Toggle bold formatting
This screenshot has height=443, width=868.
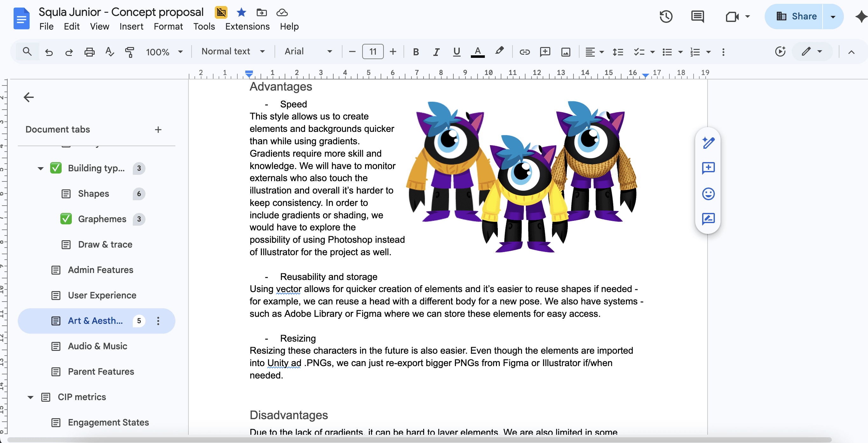[x=416, y=52]
